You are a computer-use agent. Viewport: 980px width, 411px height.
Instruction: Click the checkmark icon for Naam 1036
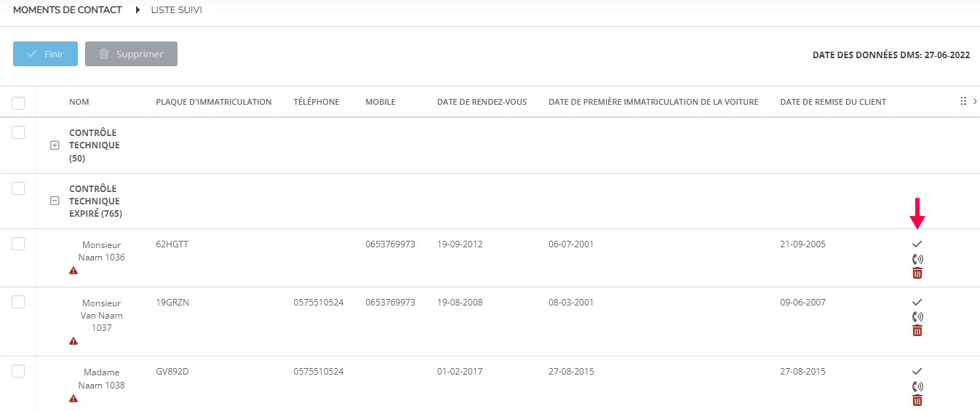click(x=917, y=244)
